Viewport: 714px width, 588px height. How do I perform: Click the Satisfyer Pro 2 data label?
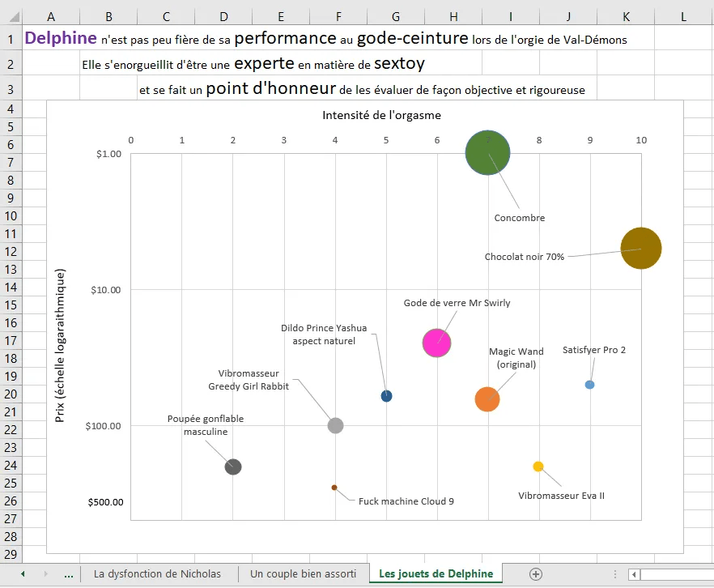pyautogui.click(x=594, y=350)
